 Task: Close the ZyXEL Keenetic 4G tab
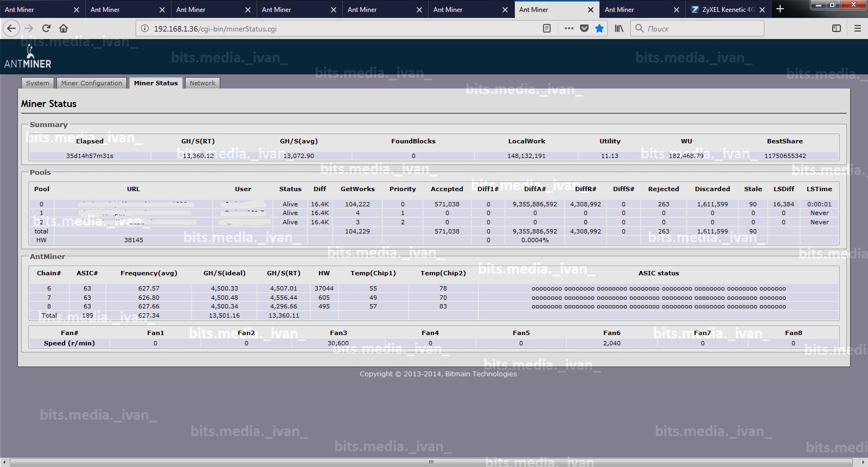[762, 10]
